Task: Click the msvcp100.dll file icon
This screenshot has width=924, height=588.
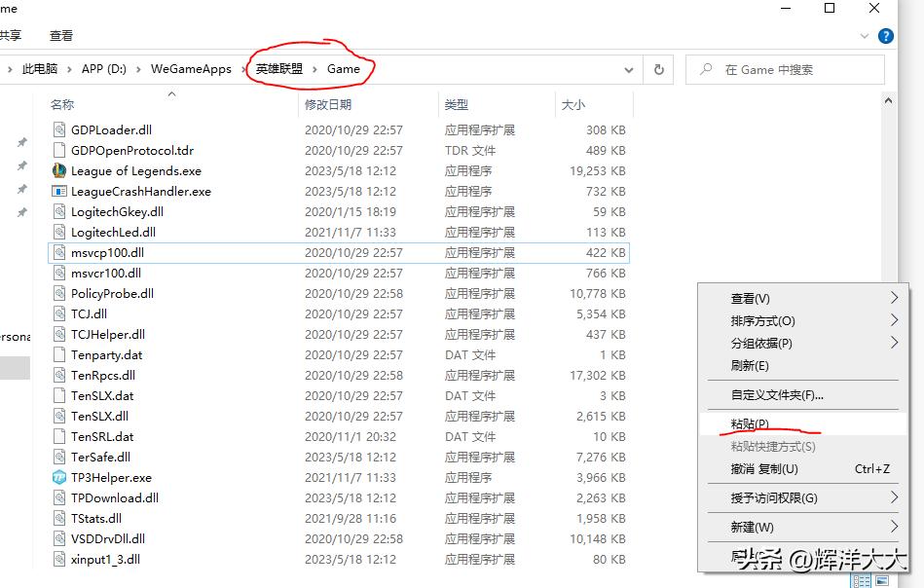Action: pyautogui.click(x=59, y=253)
